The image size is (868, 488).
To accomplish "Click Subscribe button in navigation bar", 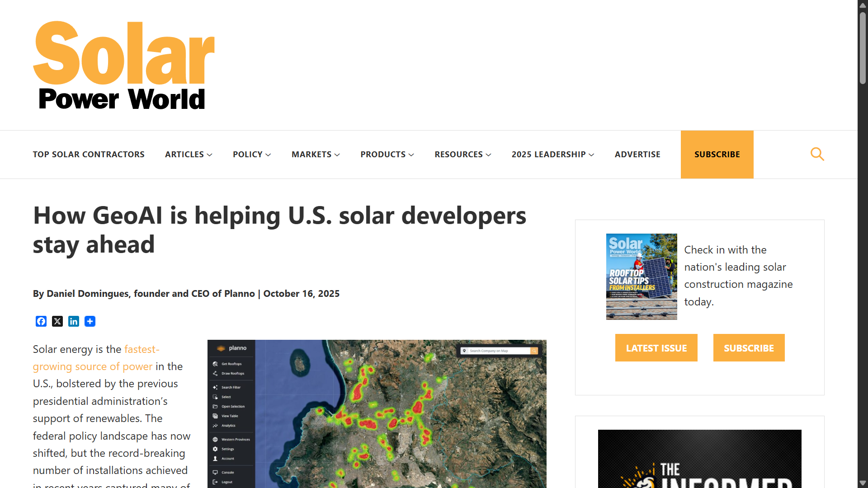I will [717, 155].
